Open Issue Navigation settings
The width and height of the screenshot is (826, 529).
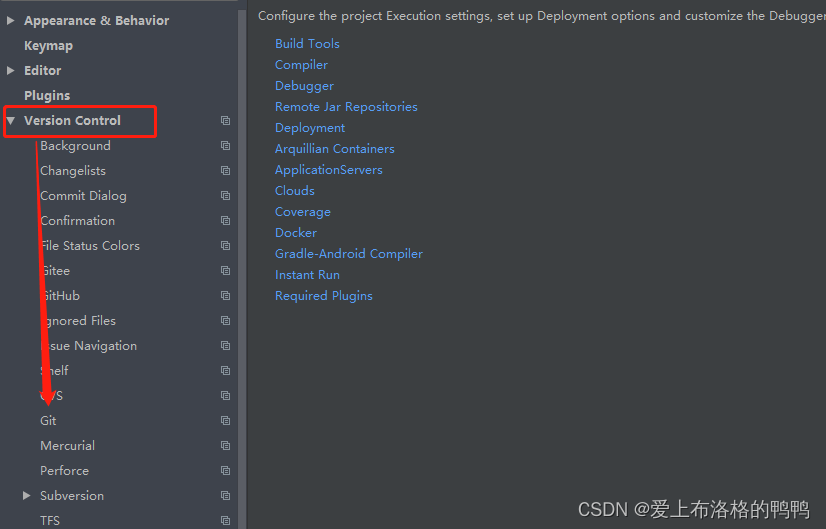(88, 346)
